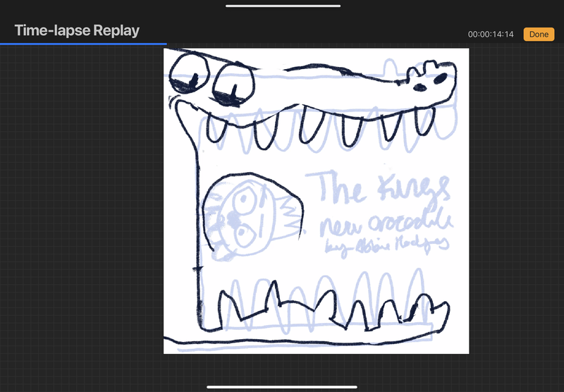Tap the multitasking handle at the top
The image size is (564, 392).
point(283,6)
